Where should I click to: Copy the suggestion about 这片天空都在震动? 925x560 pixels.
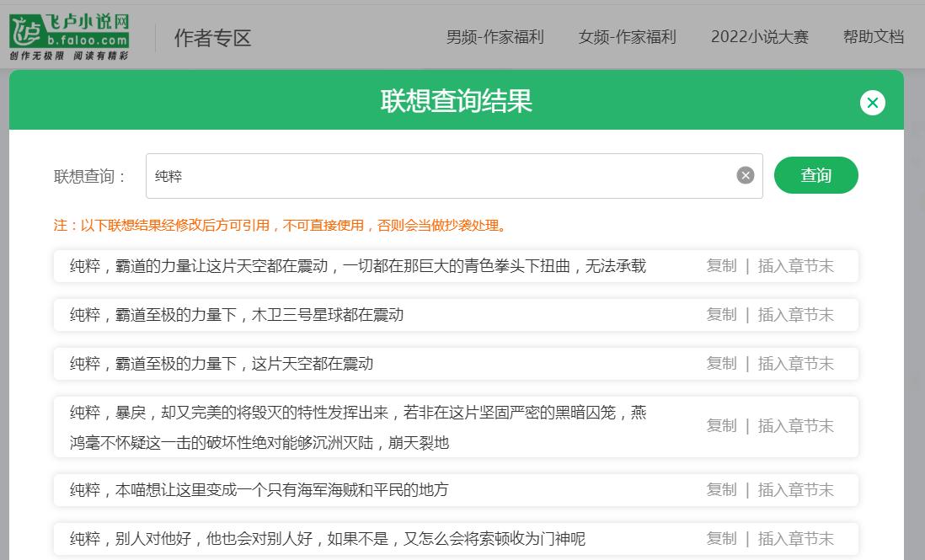721,363
